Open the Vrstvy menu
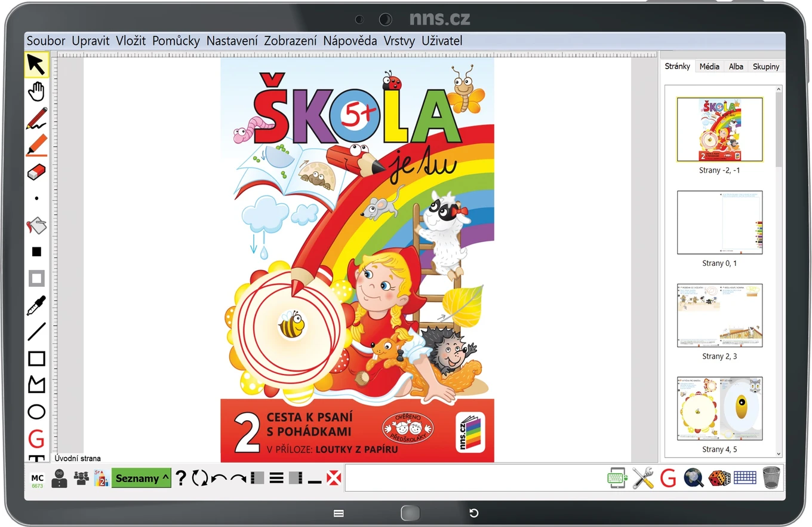The image size is (812, 527). click(399, 41)
